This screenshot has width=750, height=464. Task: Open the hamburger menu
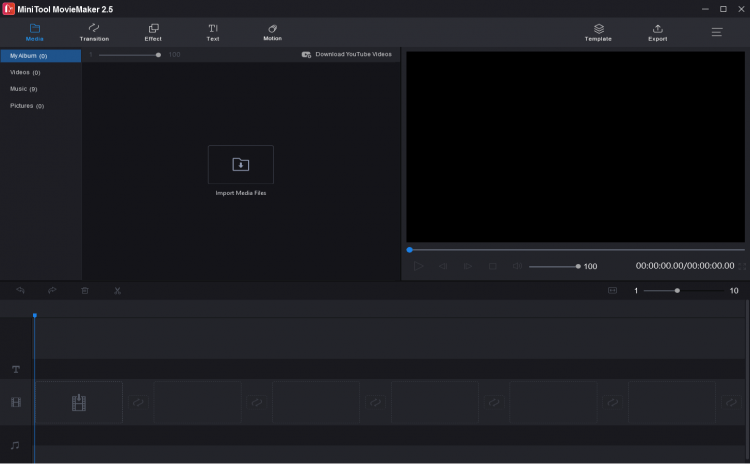click(x=717, y=32)
